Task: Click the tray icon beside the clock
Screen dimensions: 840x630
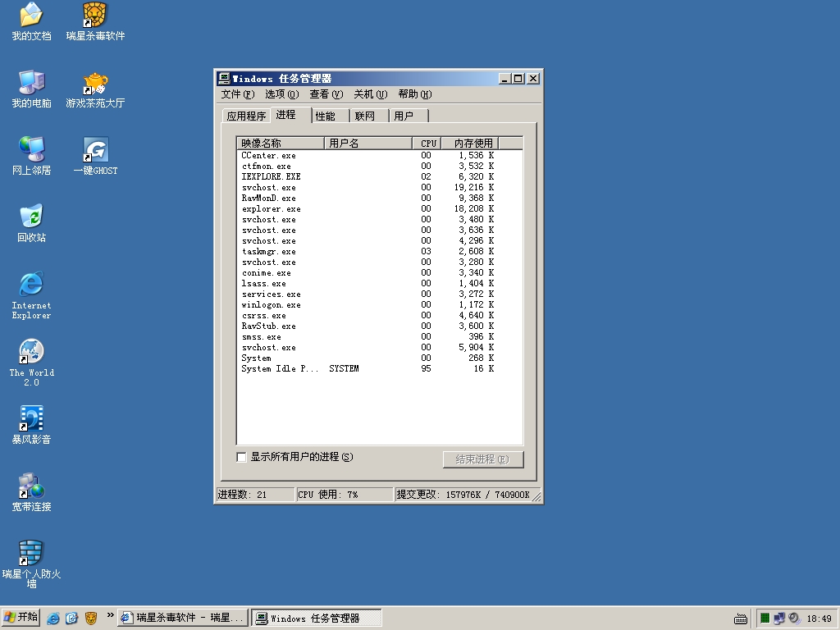Action: (x=794, y=619)
